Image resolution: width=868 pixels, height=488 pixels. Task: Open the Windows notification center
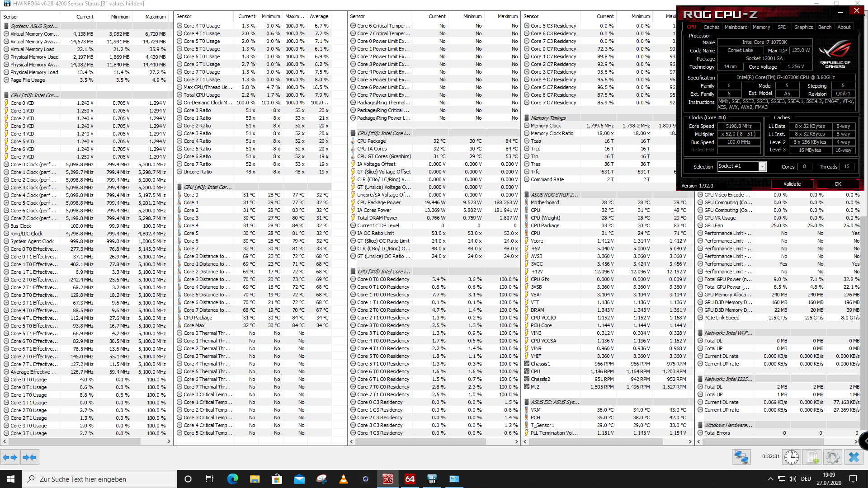click(x=853, y=479)
